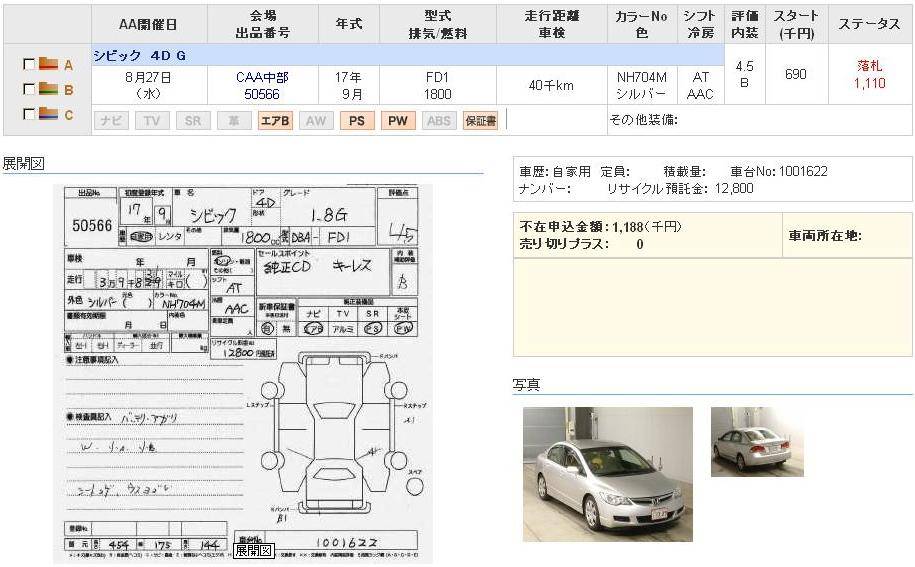
Task: Click the 革 leather seat badge
Action: click(x=233, y=121)
